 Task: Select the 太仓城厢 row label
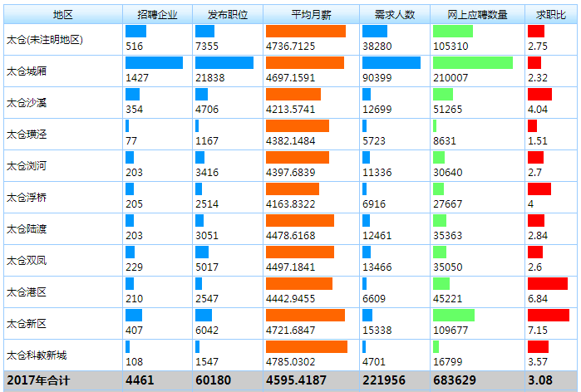pos(26,71)
